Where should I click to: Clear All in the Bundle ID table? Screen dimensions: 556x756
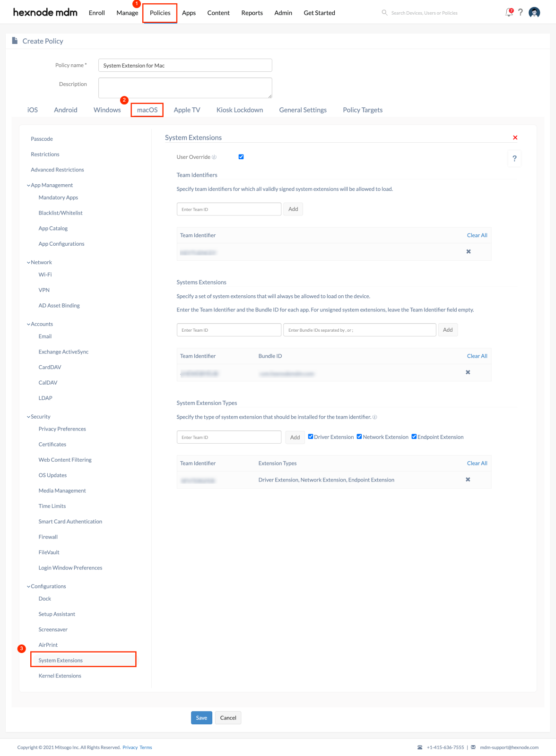pyautogui.click(x=477, y=356)
